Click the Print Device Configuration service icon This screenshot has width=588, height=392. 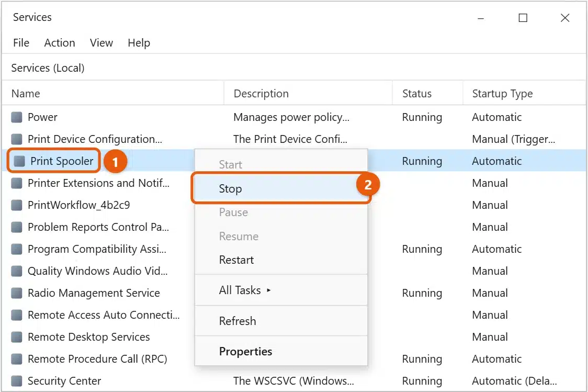coord(17,139)
